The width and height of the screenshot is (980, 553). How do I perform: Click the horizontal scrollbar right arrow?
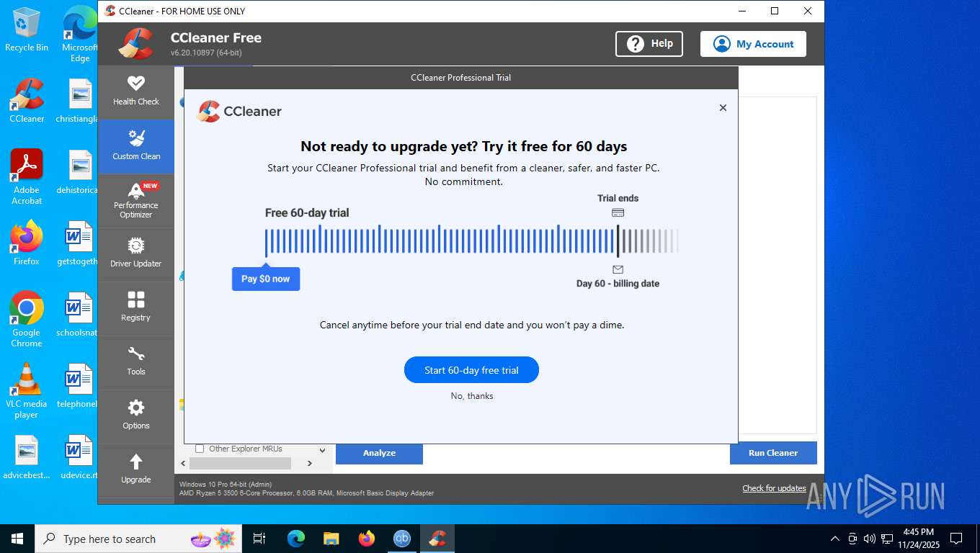pyautogui.click(x=310, y=464)
